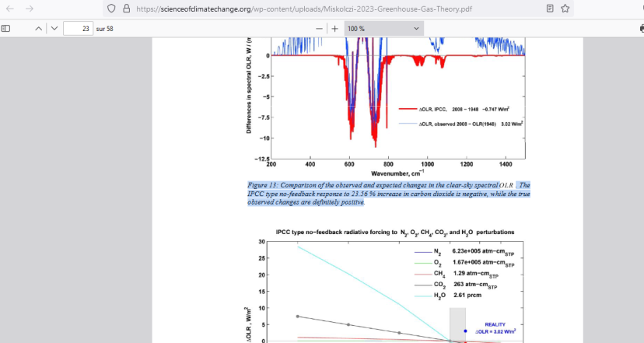Screen dimensions: 644x343
Task: Click the H2O 2.61 prcm legend entry
Action: pos(448,296)
